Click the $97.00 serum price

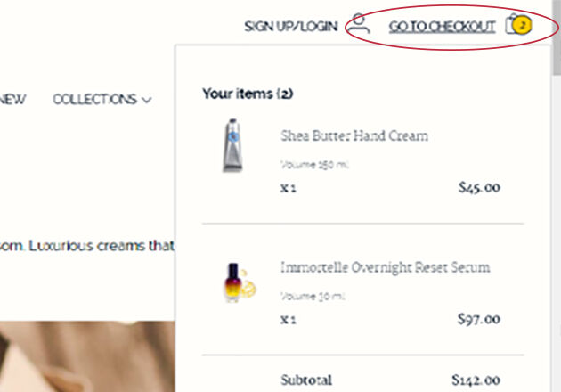tap(479, 319)
